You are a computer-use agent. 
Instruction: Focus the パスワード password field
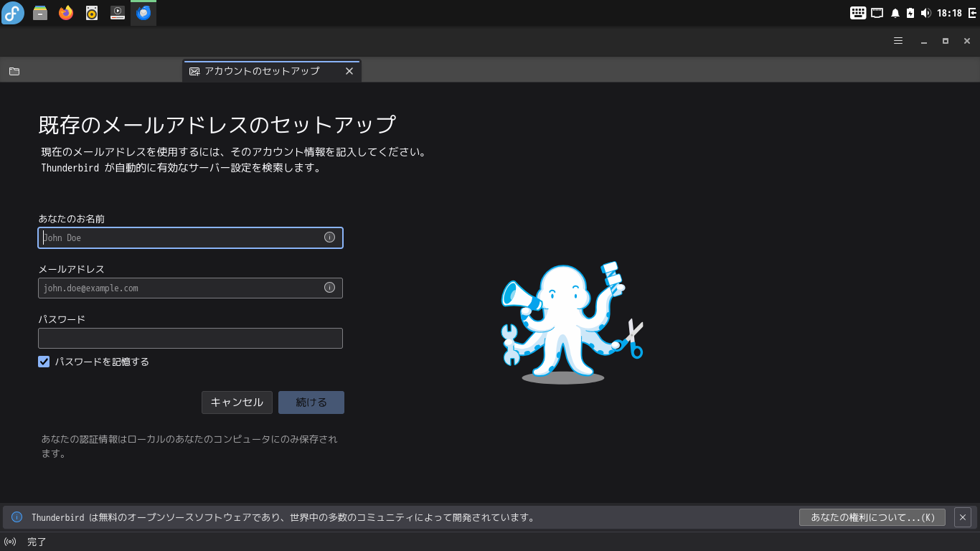click(190, 338)
